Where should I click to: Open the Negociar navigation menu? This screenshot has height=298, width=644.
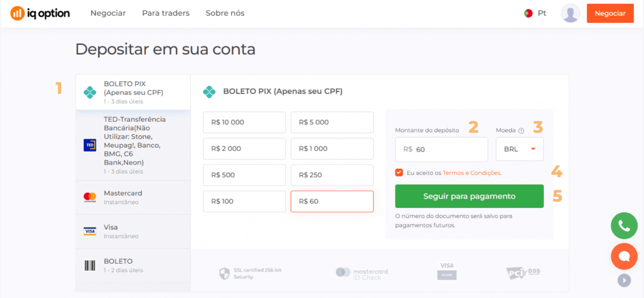tap(108, 13)
